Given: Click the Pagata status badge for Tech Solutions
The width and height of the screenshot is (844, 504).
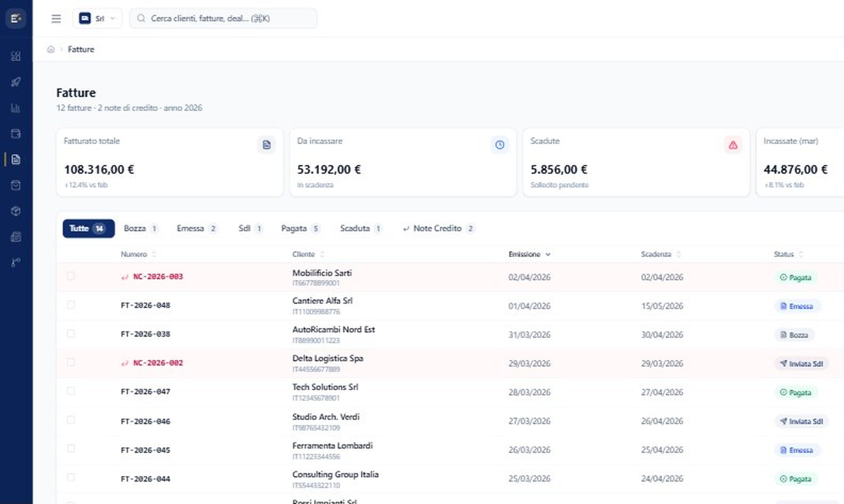Looking at the screenshot, I should pos(796,393).
